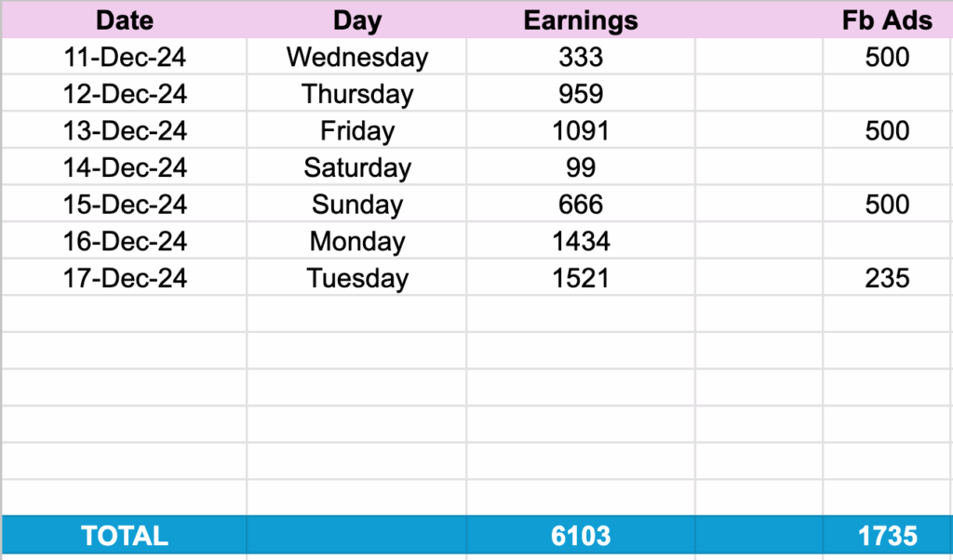Select the Fb Ads header cell
953x560 pixels.
887,20
